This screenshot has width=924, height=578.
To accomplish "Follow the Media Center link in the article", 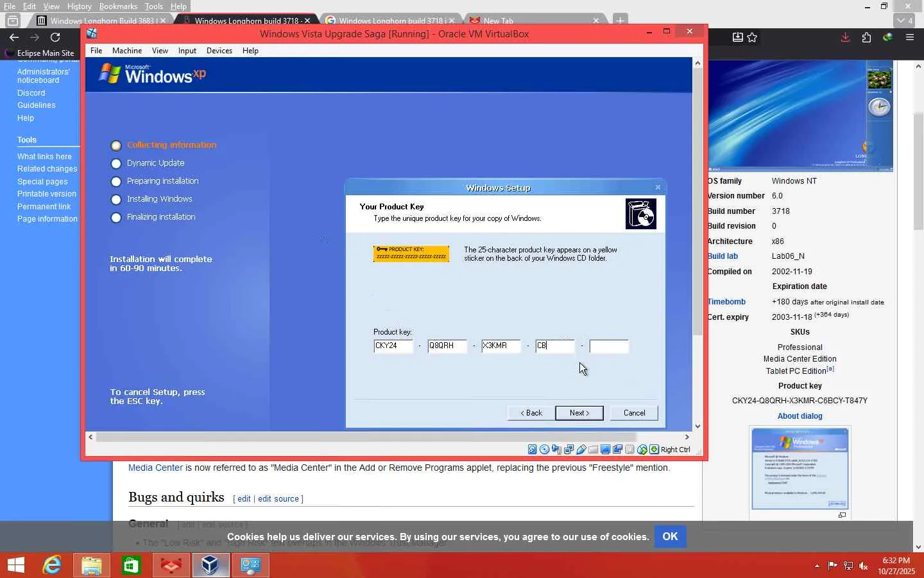I will (x=155, y=468).
